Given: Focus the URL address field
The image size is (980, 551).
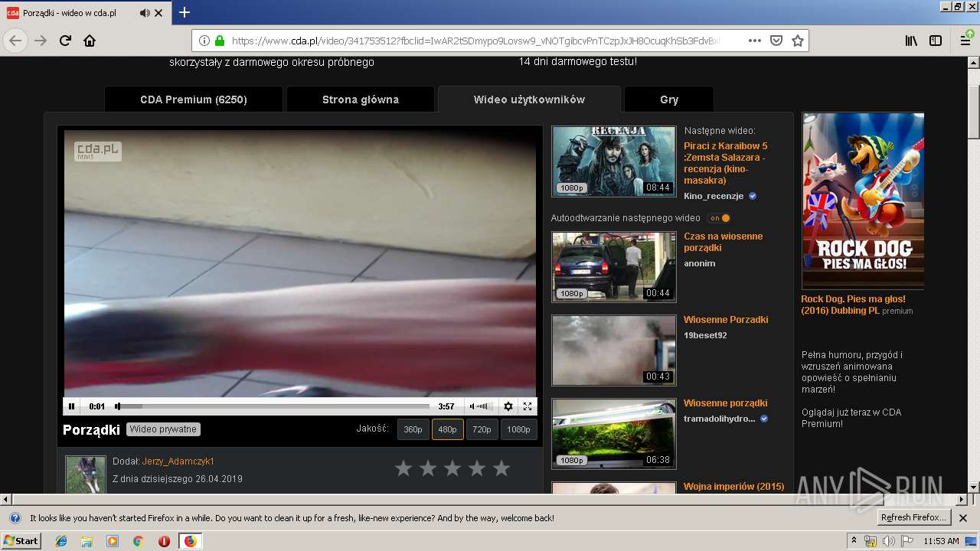Looking at the screenshot, I should coord(475,41).
